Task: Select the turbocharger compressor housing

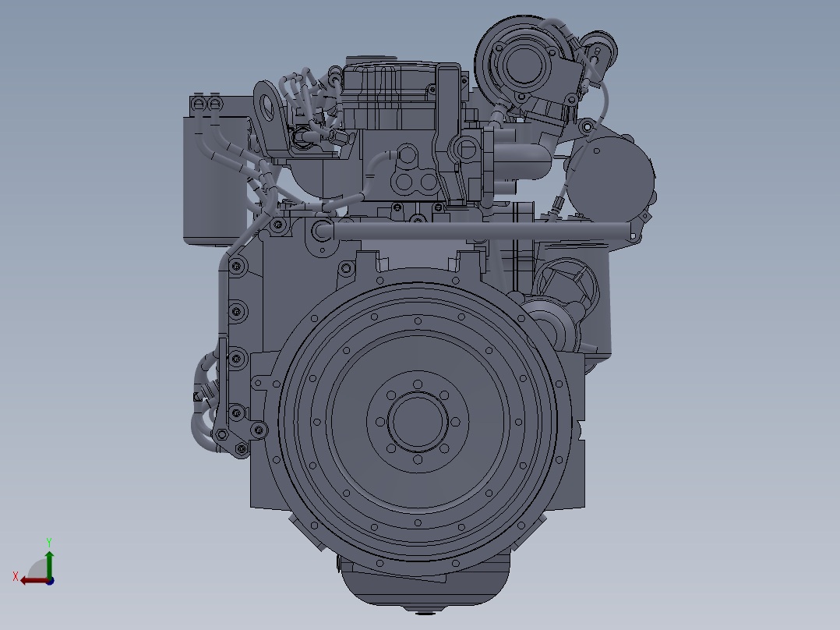Action: click(x=522, y=65)
